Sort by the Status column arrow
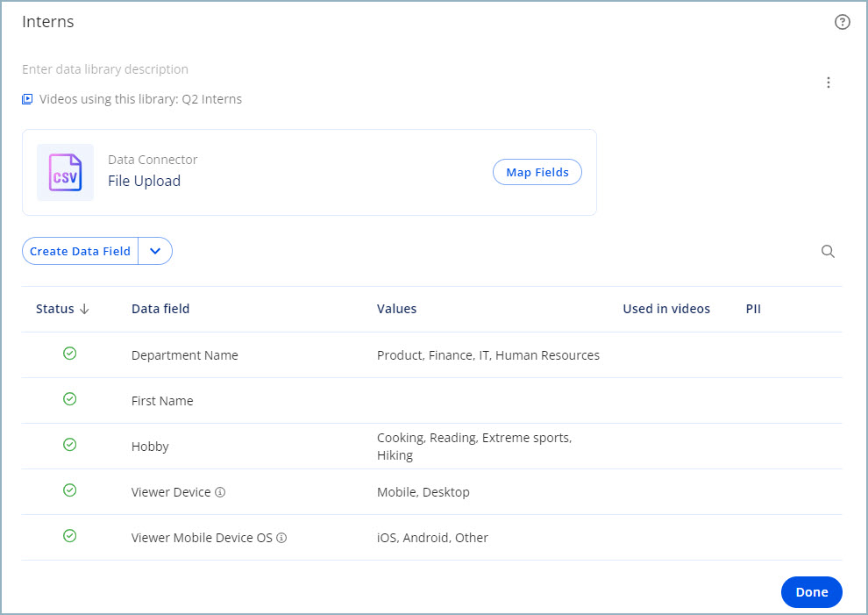The image size is (868, 615). [x=84, y=309]
